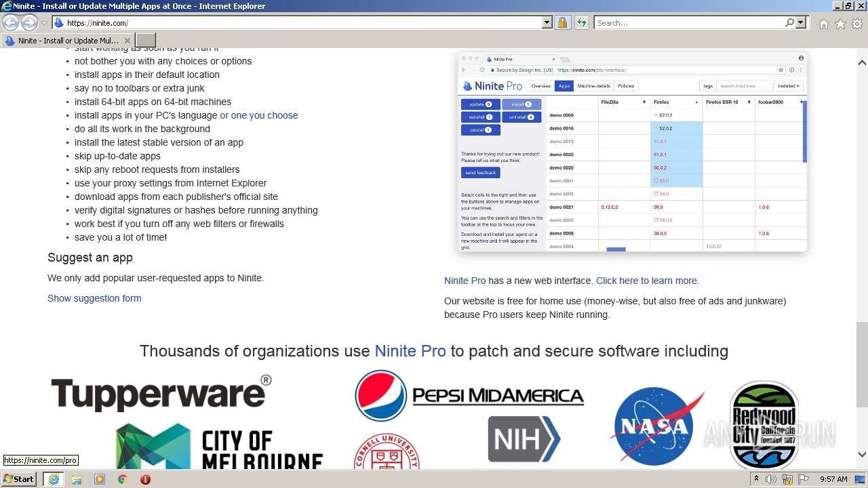Image resolution: width=868 pixels, height=488 pixels.
Task: Open Favorites star icon
Action: [x=840, y=24]
